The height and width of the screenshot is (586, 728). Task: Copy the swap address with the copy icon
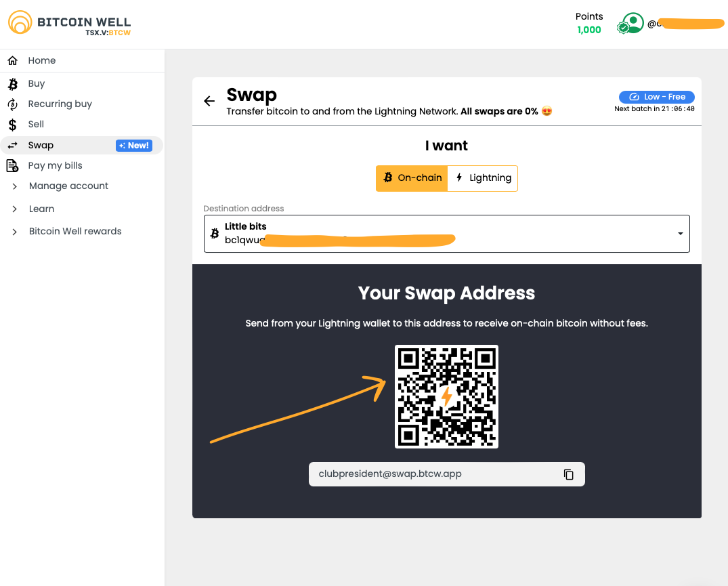tap(569, 474)
